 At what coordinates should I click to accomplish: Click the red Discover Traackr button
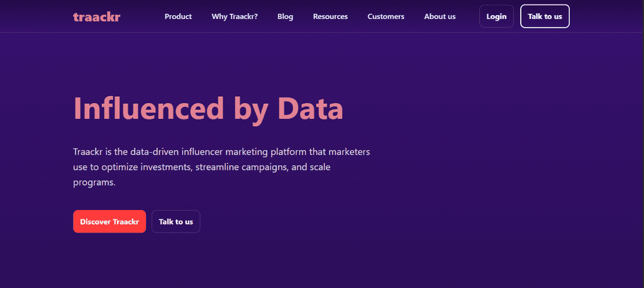pyautogui.click(x=109, y=221)
